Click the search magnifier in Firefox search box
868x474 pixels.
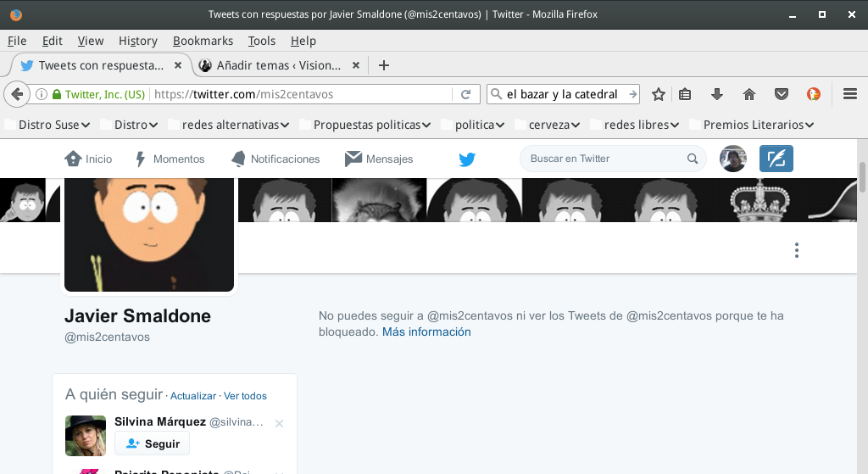click(497, 94)
